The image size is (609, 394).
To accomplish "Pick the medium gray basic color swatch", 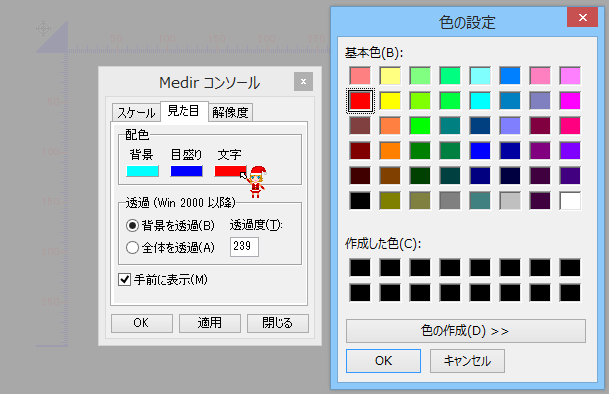I will [450, 201].
